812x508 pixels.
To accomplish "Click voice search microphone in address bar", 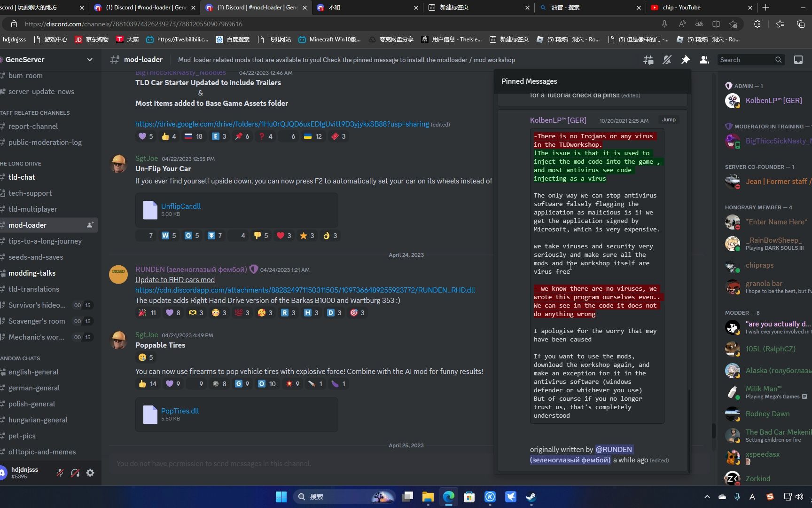I will point(664,24).
